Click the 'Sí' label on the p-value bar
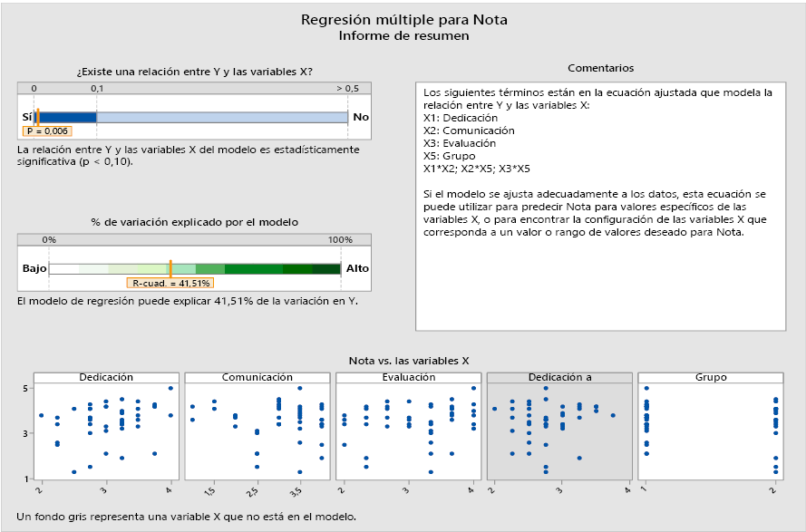Screen dimensions: 806x532 tap(26, 117)
